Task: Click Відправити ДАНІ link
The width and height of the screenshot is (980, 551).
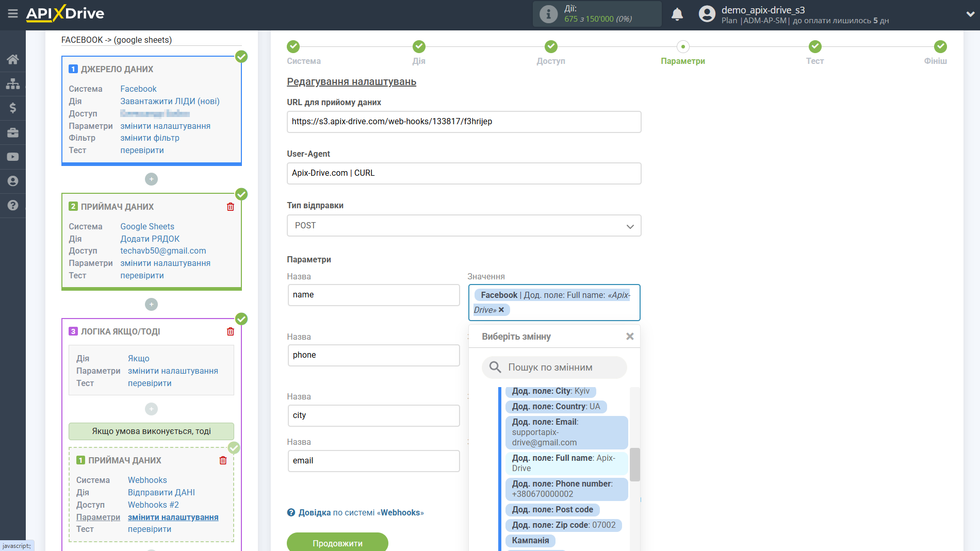Action: [161, 493]
